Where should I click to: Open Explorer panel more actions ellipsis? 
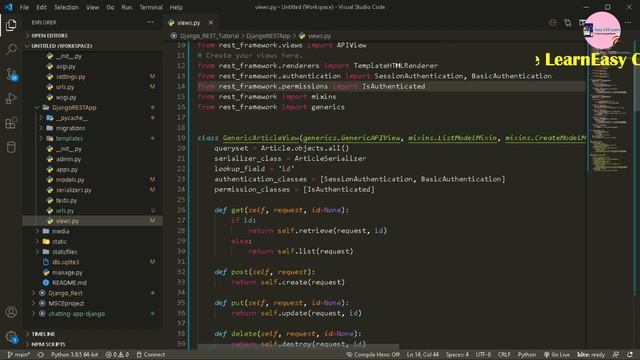pyautogui.click(x=151, y=22)
